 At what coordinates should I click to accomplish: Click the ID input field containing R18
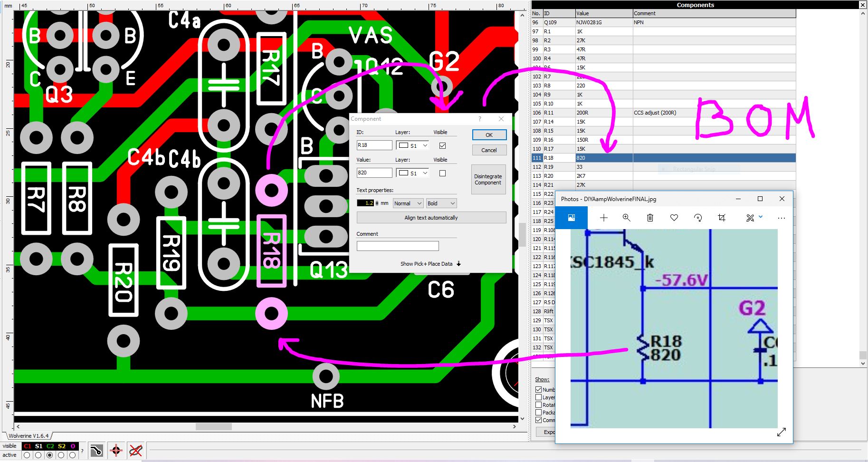(x=374, y=145)
